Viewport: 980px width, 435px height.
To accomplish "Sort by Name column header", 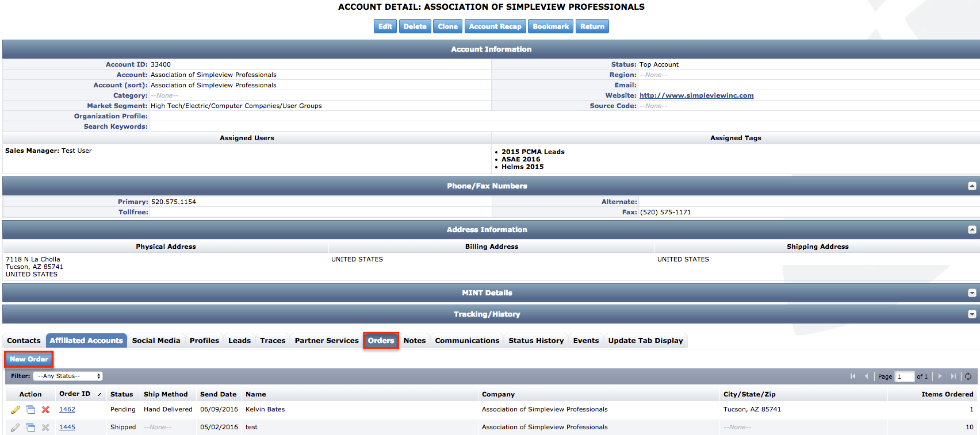I will point(256,395).
